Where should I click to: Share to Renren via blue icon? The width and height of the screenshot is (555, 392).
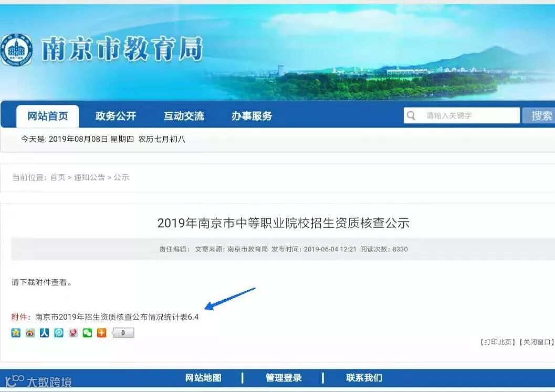44,333
